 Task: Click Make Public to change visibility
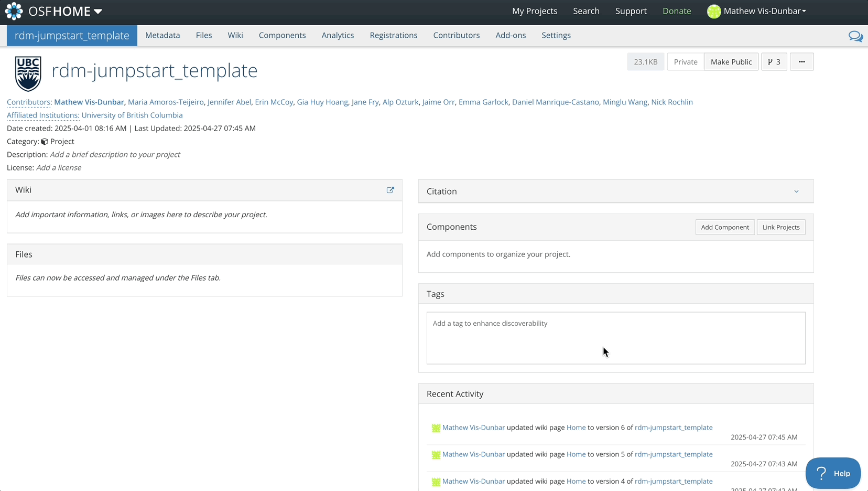[731, 62]
